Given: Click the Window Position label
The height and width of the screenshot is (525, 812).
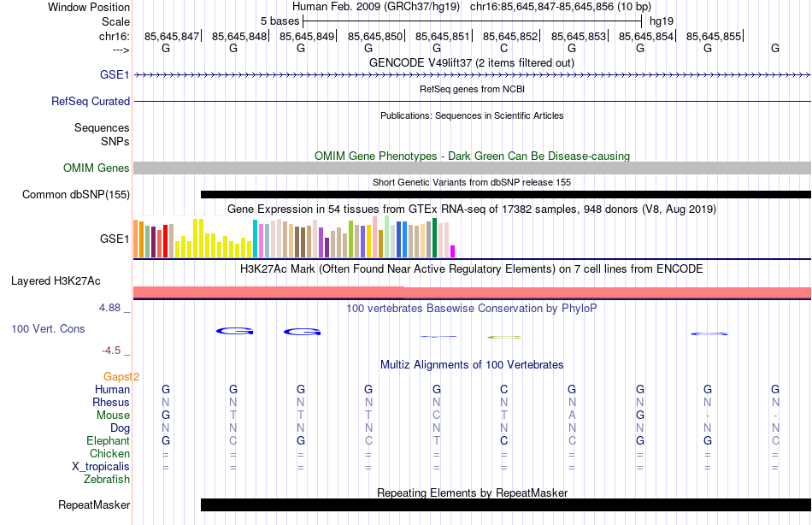Looking at the screenshot, I should pos(89,7).
